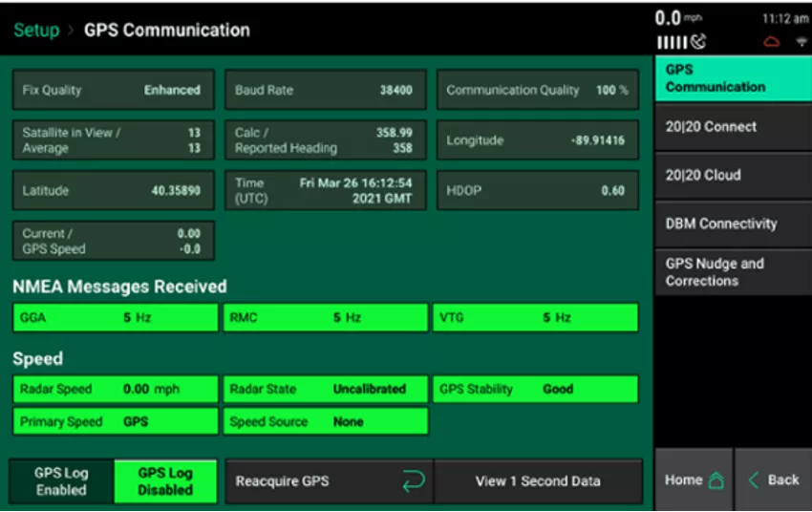
Task: Select the Primary Speed GPS field
Action: pos(113,421)
